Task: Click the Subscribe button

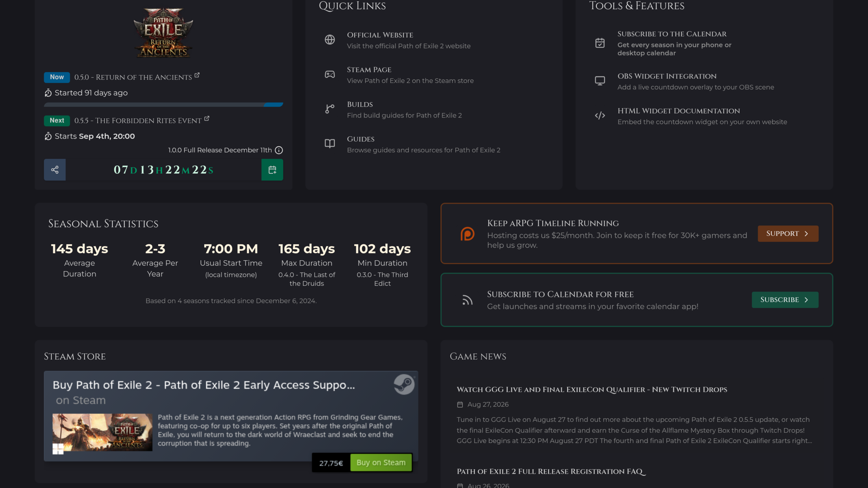Action: tap(785, 300)
